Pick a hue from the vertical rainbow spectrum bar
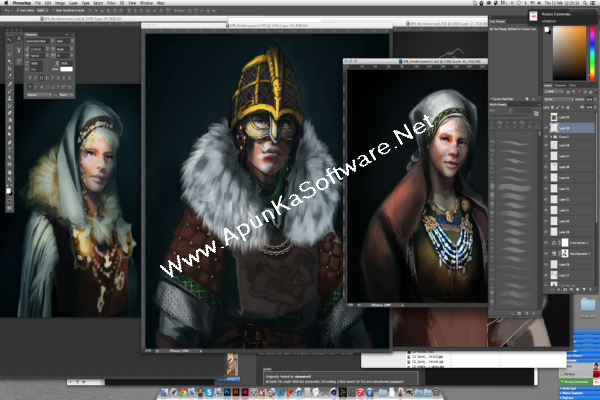Image resolution: width=600 pixels, height=400 pixels. tap(592, 54)
